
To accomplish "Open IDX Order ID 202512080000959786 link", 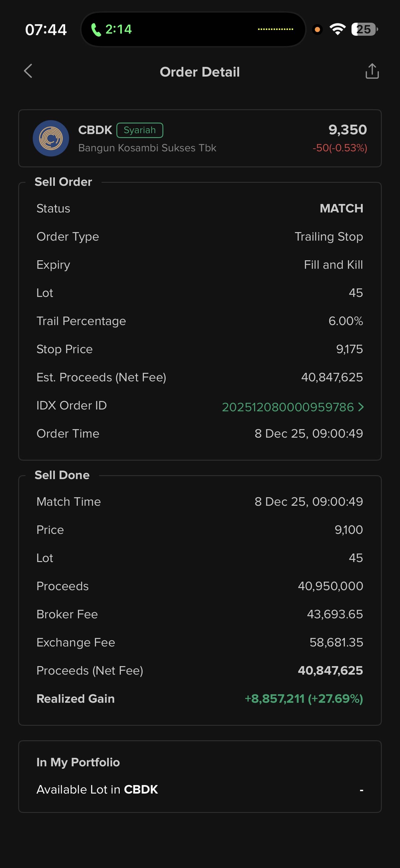I will [x=287, y=407].
